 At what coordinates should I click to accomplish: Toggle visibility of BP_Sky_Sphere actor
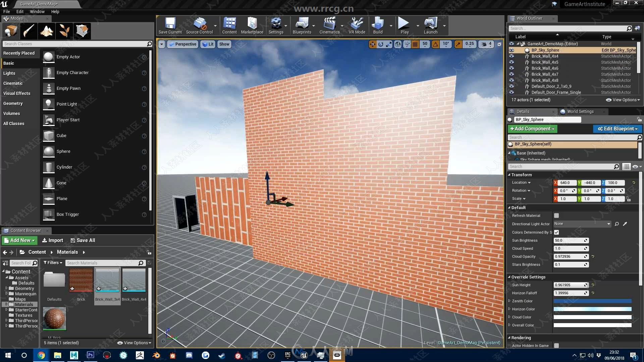coord(512,50)
